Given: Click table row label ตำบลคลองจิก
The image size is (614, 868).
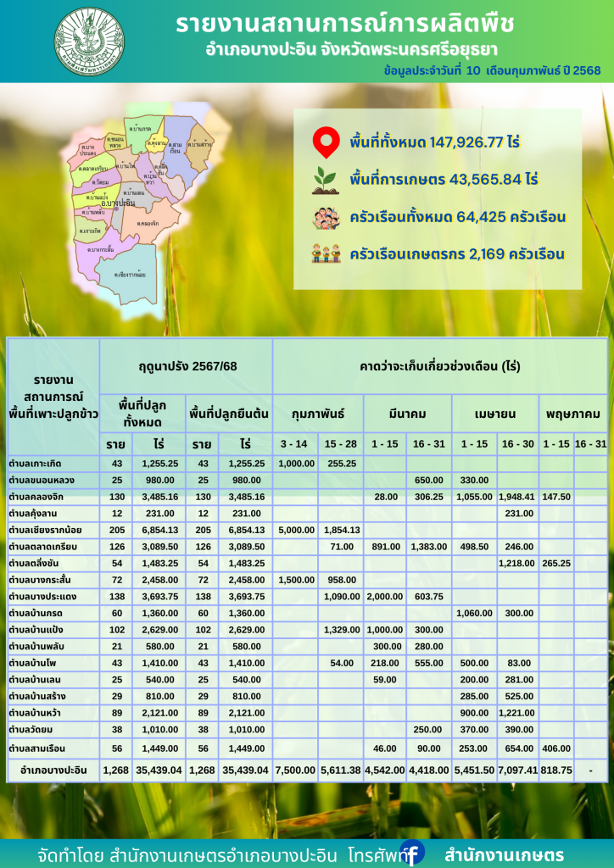Looking at the screenshot, I should coord(37,497).
